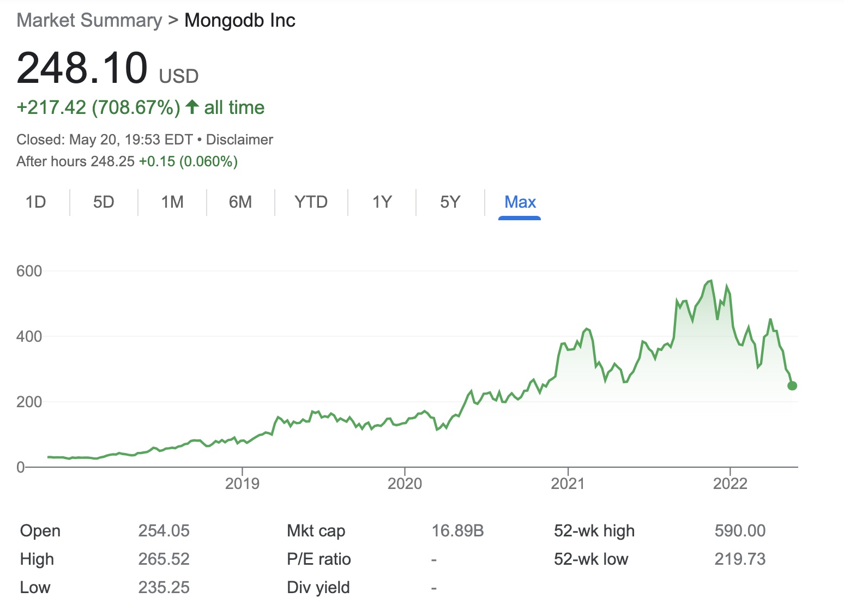Viewport: 844px width, 616px height.
Task: Open the 6M time range
Action: click(x=240, y=202)
